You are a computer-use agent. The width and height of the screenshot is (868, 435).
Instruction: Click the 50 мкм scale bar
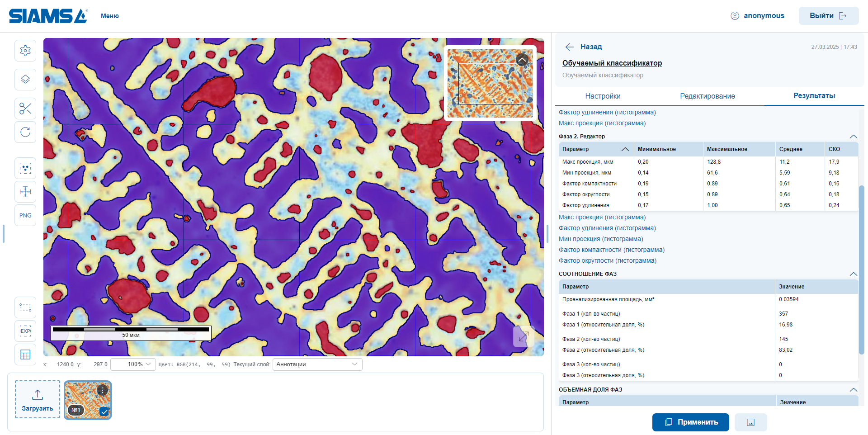pos(131,332)
